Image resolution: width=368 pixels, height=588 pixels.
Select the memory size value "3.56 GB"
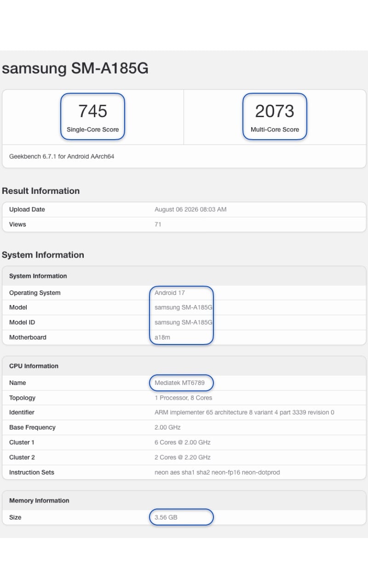[x=166, y=518]
